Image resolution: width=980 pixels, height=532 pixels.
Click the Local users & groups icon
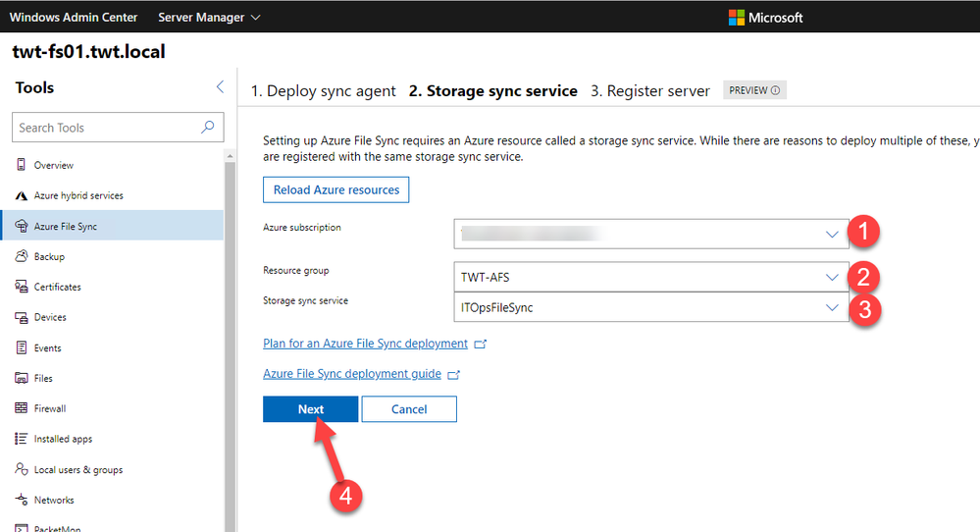tap(22, 469)
